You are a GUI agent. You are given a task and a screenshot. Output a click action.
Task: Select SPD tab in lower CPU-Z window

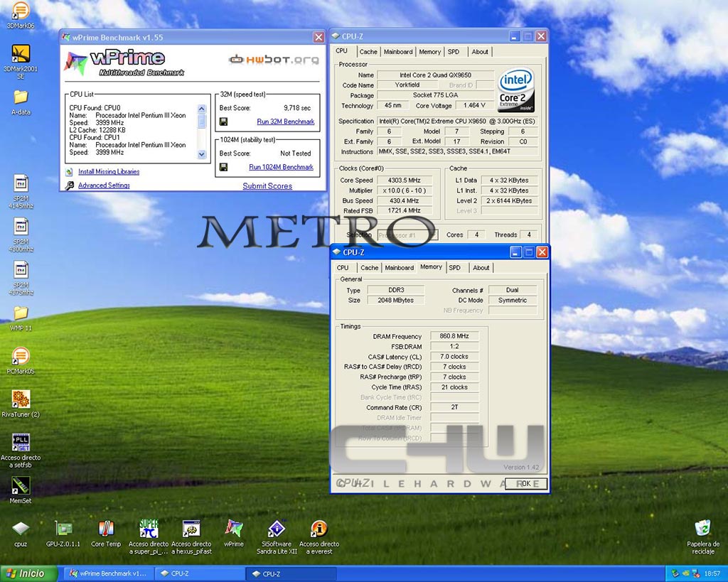(x=455, y=268)
